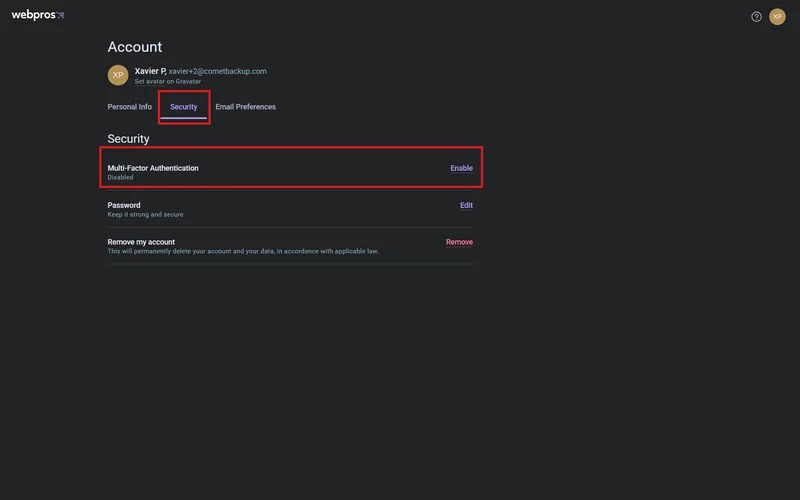Open the Email Preferences tab

pyautogui.click(x=245, y=107)
